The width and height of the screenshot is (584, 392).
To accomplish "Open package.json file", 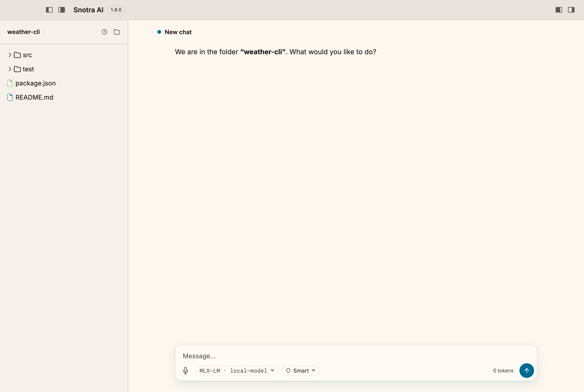I will click(64, 83).
